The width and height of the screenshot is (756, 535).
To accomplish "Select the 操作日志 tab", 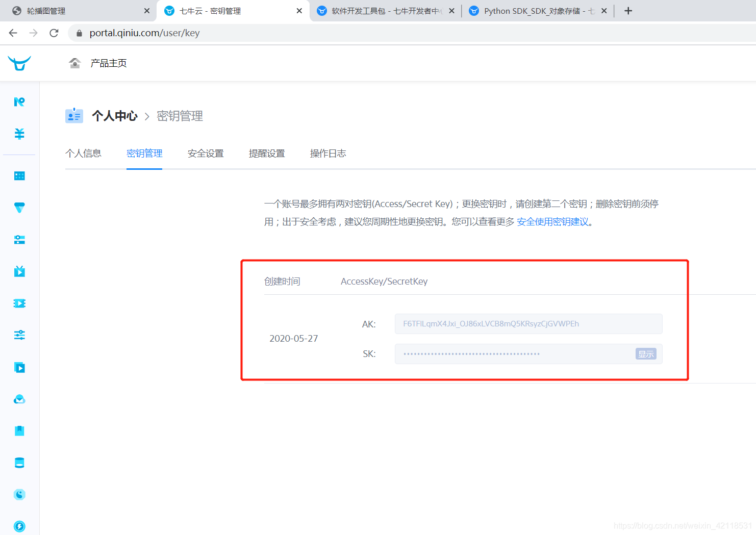I will coord(328,154).
